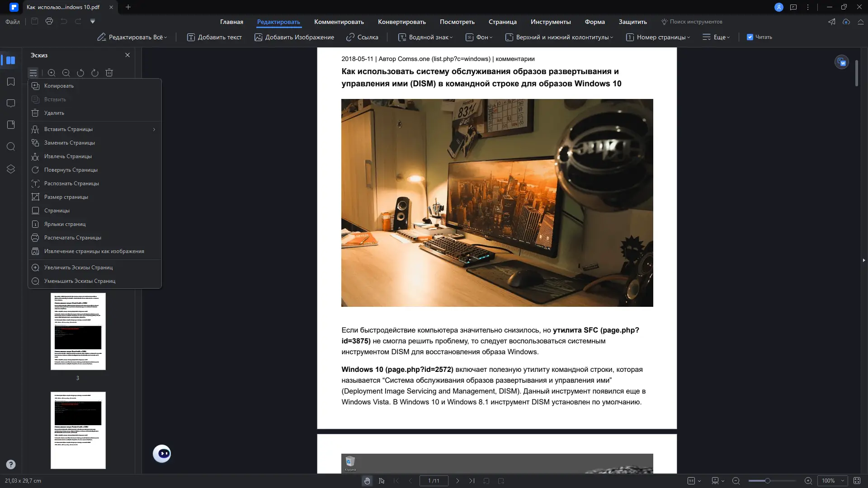
Task: Adjust the zoom slider in status bar
Action: click(x=767, y=481)
